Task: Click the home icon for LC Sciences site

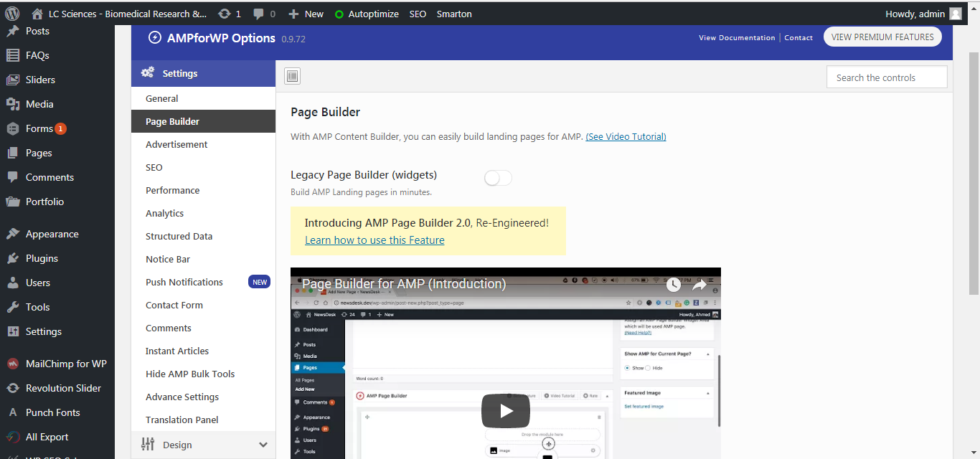Action: [x=37, y=14]
